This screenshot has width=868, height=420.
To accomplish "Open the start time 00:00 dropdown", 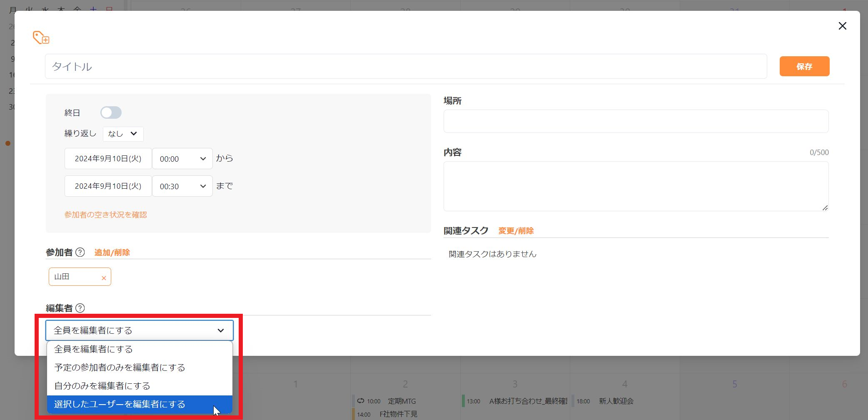I will click(x=182, y=158).
